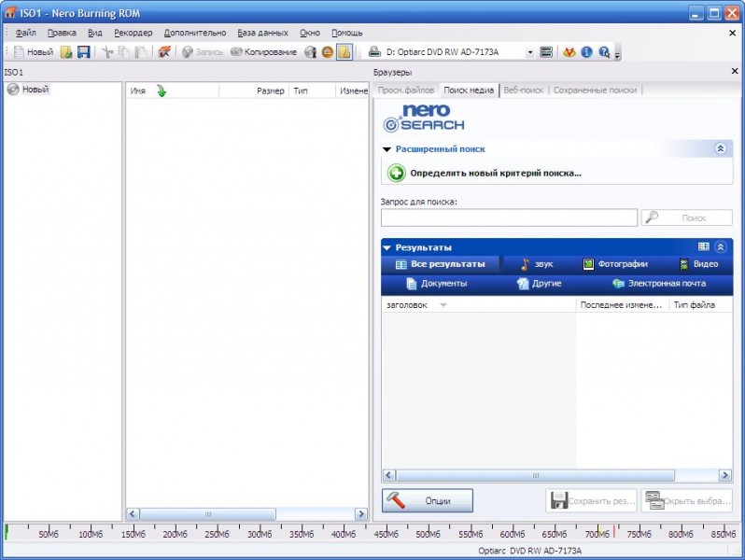Select the Фотографии results filter

(615, 264)
